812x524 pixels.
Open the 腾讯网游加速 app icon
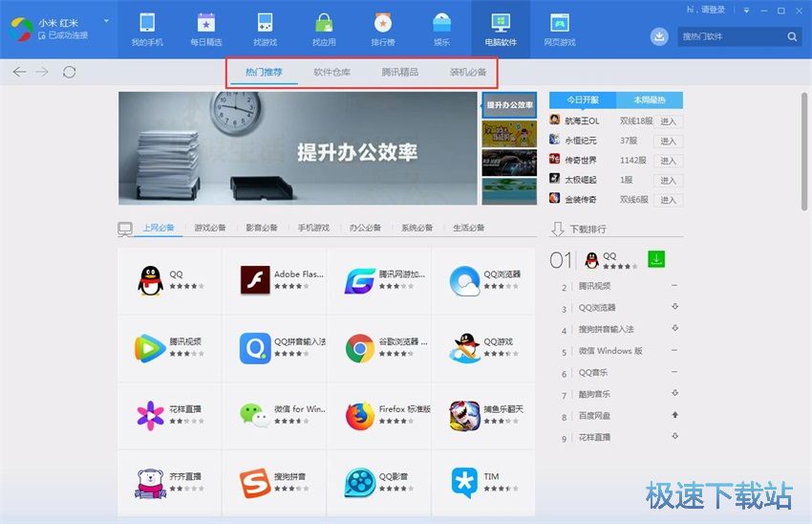click(x=360, y=280)
